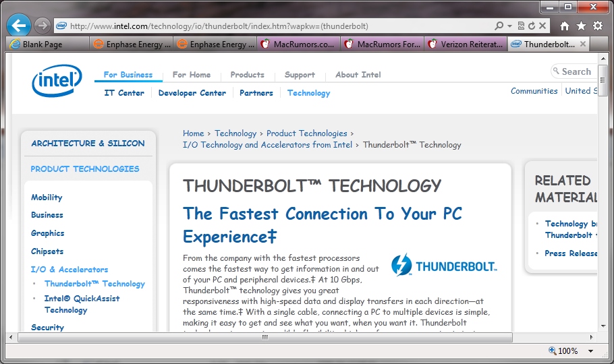This screenshot has height=364, width=614.
Task: Click the horizontal scrollbar left arrow
Action: pyautogui.click(x=11, y=337)
